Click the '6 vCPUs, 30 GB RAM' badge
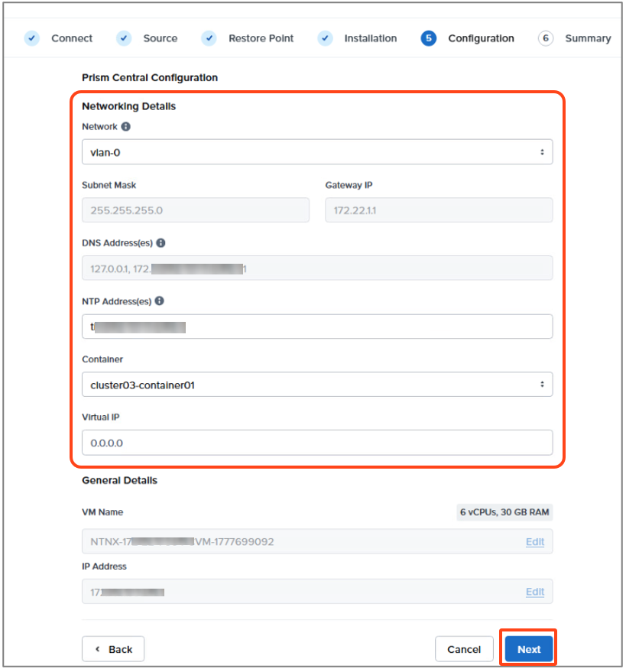This screenshot has width=626, height=672. [504, 512]
